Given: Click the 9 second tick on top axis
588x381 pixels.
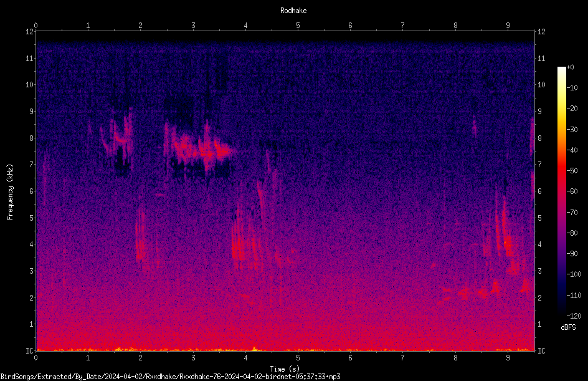Looking at the screenshot, I should coord(508,26).
